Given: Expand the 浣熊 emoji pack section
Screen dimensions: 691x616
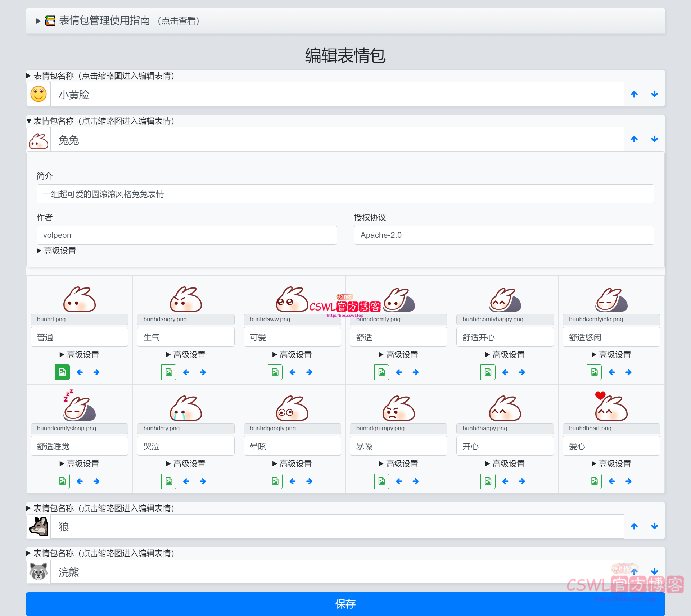Looking at the screenshot, I should point(103,553).
